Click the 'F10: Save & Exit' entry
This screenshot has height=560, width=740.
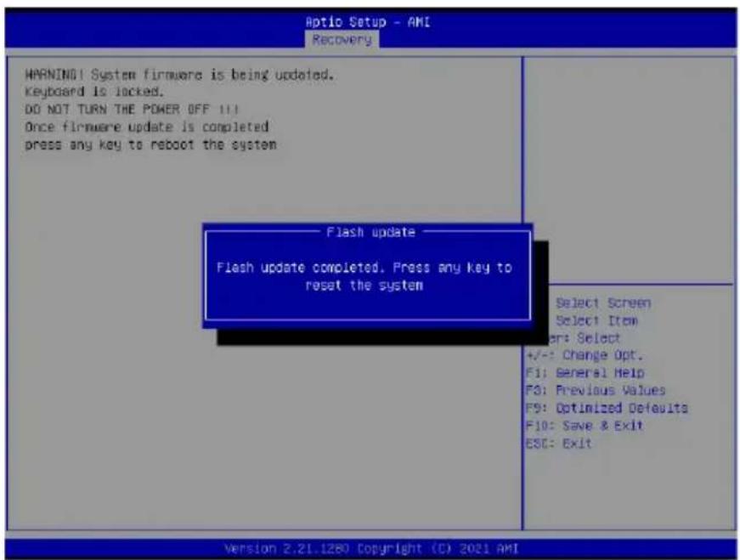tap(585, 426)
